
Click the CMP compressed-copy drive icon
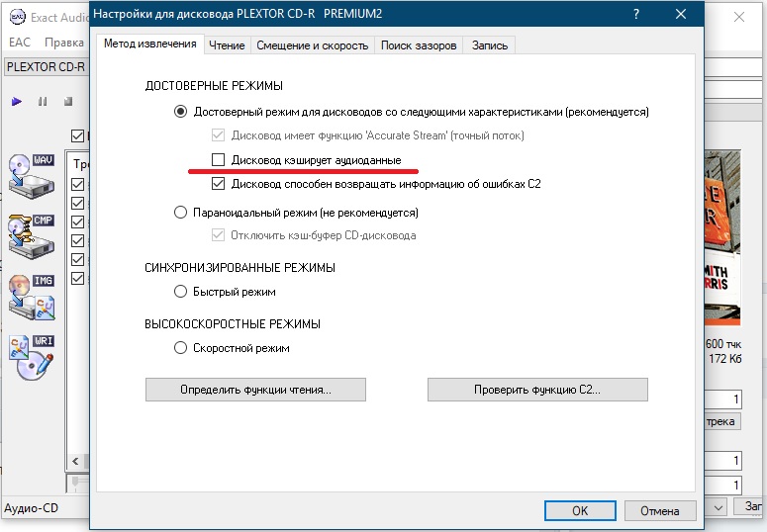pos(31,236)
